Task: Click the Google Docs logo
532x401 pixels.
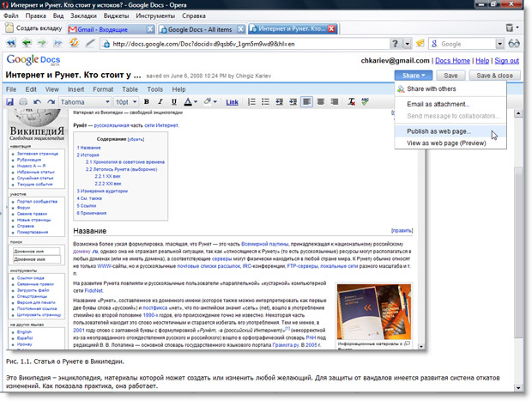Action: click(33, 60)
